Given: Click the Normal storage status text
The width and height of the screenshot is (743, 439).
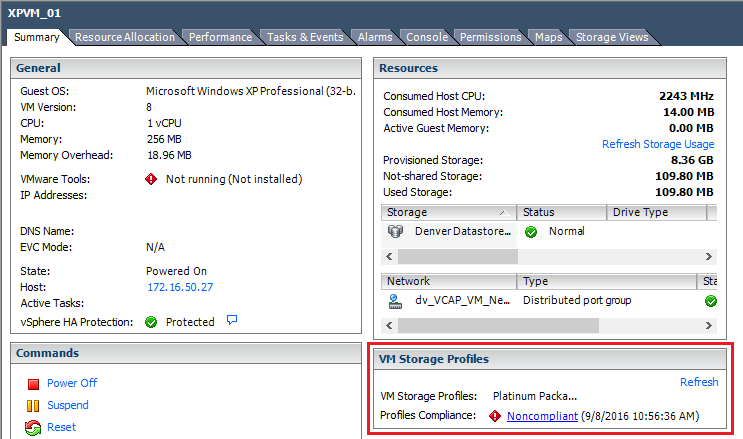Looking at the screenshot, I should click(x=567, y=231).
